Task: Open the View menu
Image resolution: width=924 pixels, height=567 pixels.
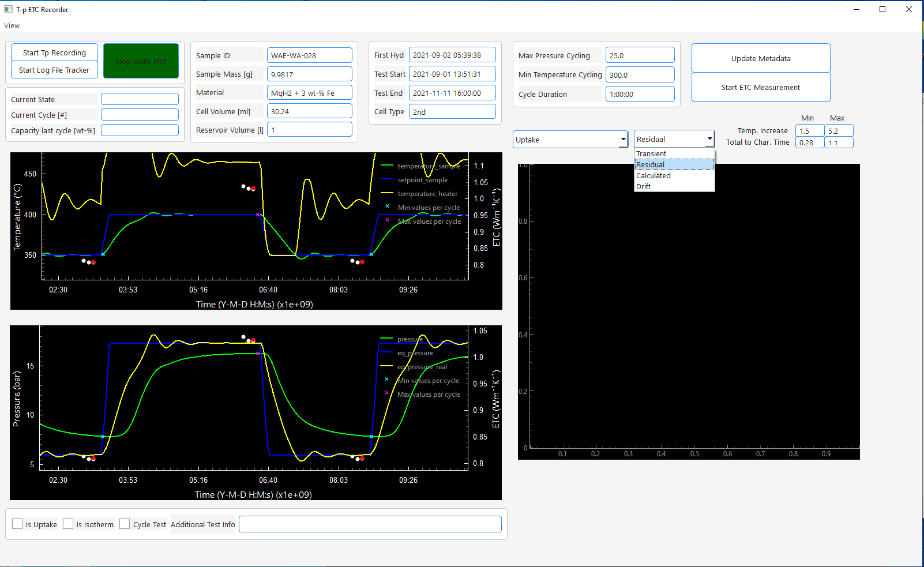Action: 12,25
